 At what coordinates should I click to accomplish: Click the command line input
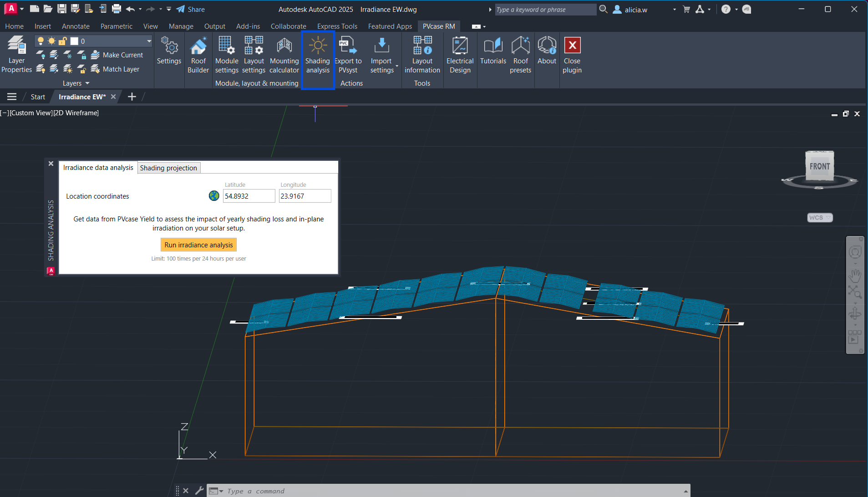[x=448, y=491]
